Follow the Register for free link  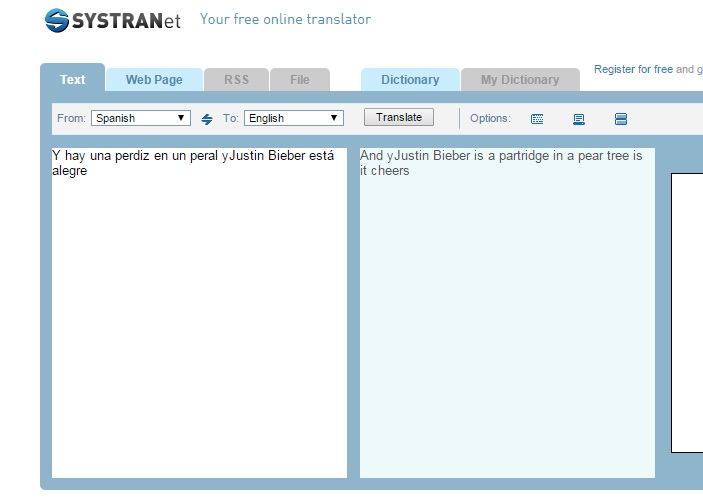(633, 69)
